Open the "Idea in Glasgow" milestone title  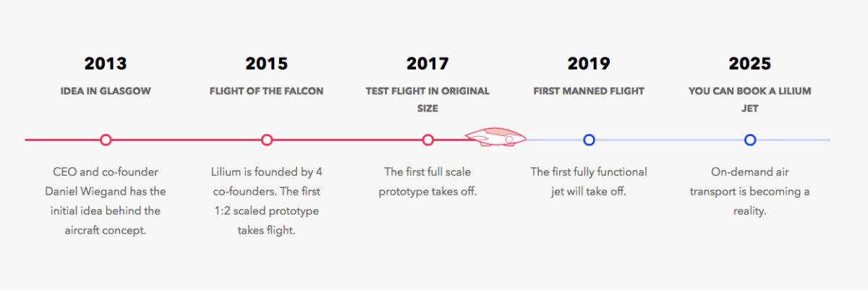(x=106, y=91)
